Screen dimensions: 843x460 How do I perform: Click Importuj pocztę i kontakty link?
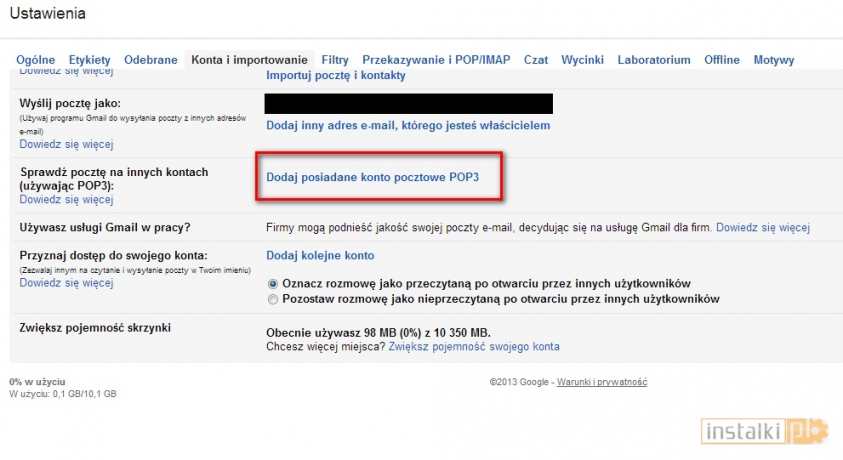pos(336,75)
